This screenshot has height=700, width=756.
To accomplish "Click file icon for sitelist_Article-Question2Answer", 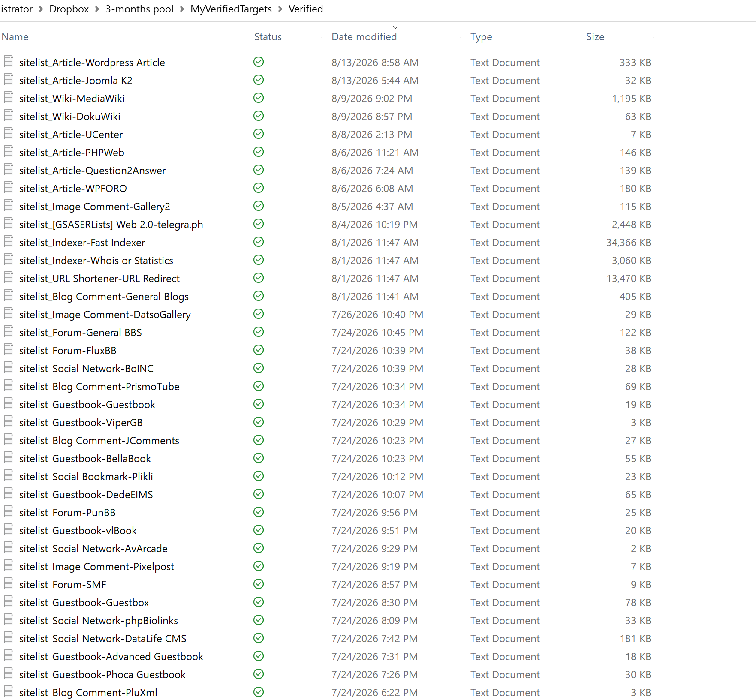I will (x=9, y=170).
